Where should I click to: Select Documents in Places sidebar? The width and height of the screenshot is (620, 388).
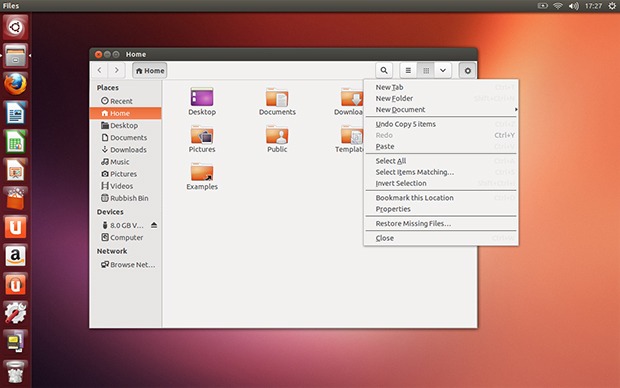(125, 137)
